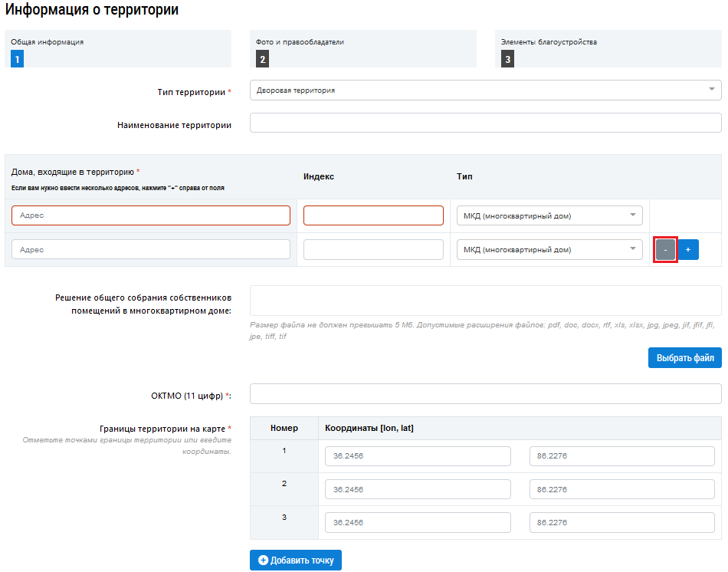728x572 pixels.
Task: Select the first row 'Индекс' field
Action: tap(373, 215)
